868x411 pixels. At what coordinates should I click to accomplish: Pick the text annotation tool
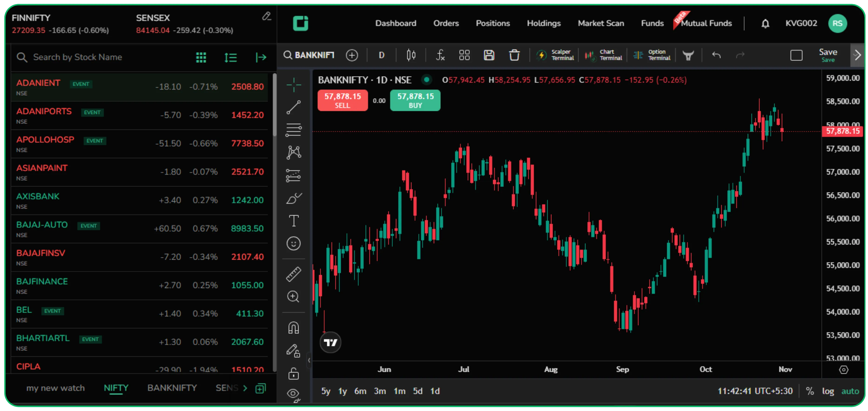point(294,221)
